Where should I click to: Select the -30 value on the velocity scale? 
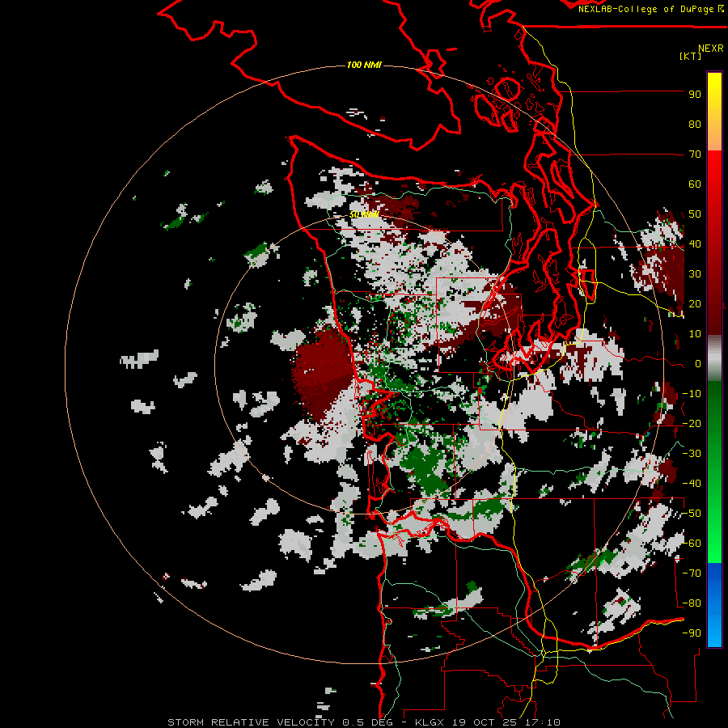click(692, 454)
